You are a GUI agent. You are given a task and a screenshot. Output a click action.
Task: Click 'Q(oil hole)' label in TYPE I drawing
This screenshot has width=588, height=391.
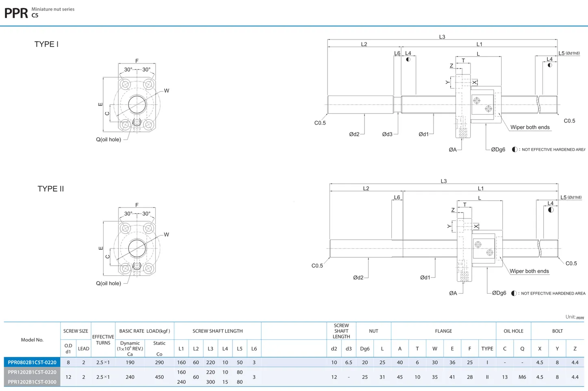click(108, 140)
